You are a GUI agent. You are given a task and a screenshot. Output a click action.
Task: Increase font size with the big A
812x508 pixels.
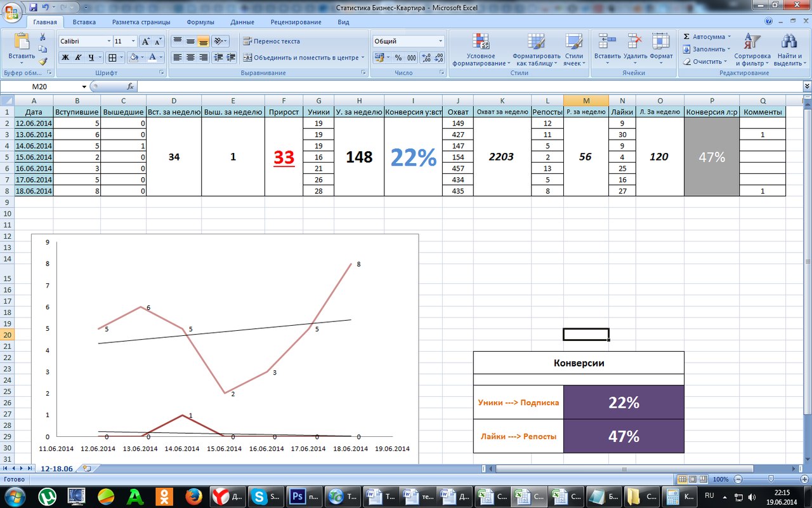coord(145,41)
